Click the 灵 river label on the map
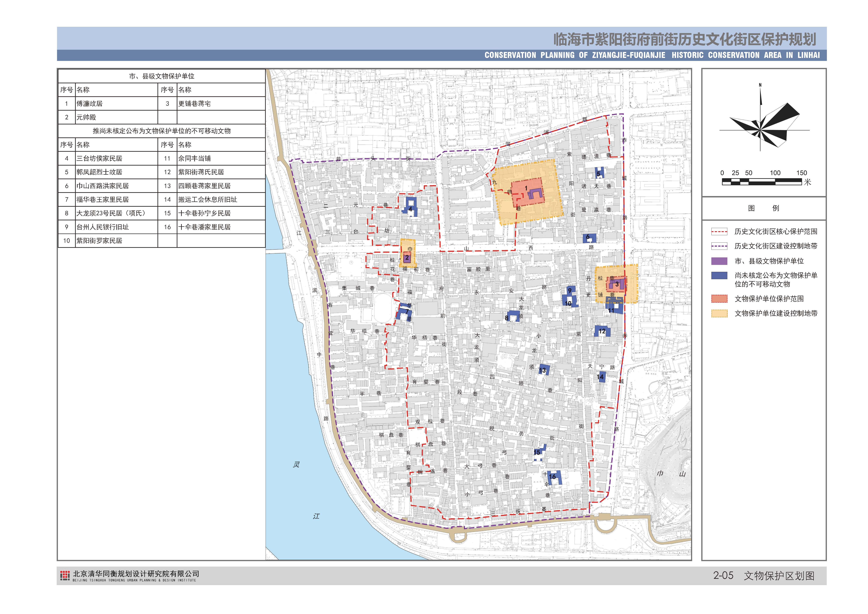This screenshot has height=614, width=868. point(296,465)
